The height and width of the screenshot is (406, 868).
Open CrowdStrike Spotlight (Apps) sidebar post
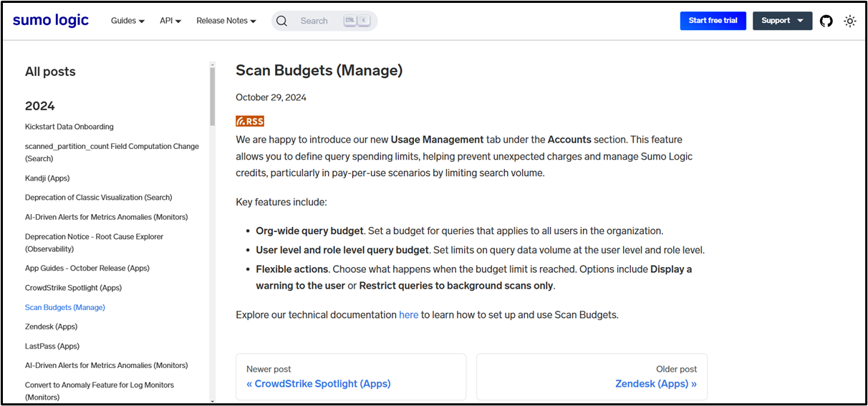74,288
